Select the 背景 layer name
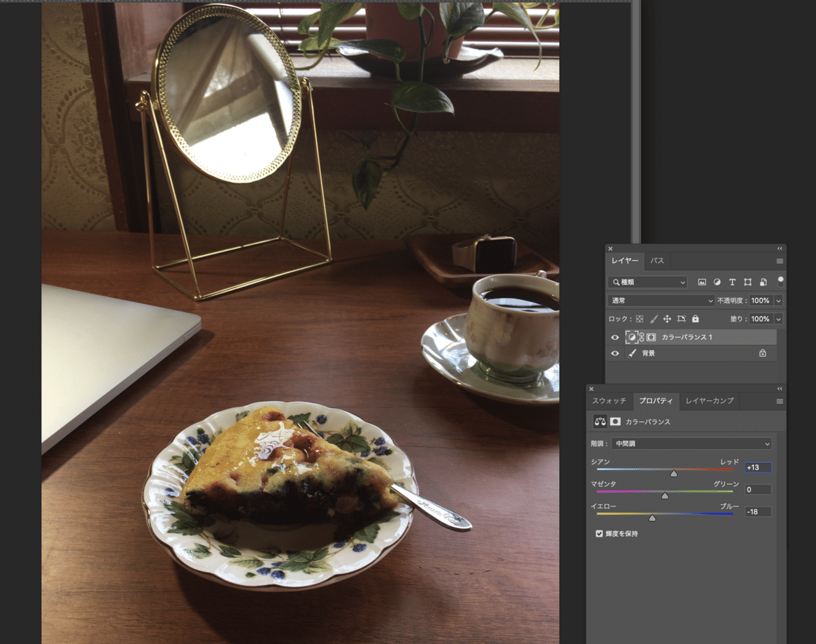 pyautogui.click(x=648, y=354)
